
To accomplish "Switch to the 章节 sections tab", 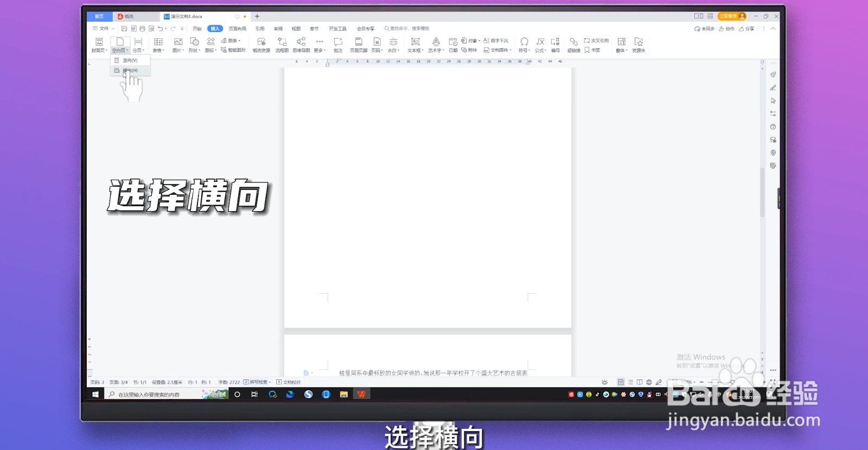I will coord(314,29).
